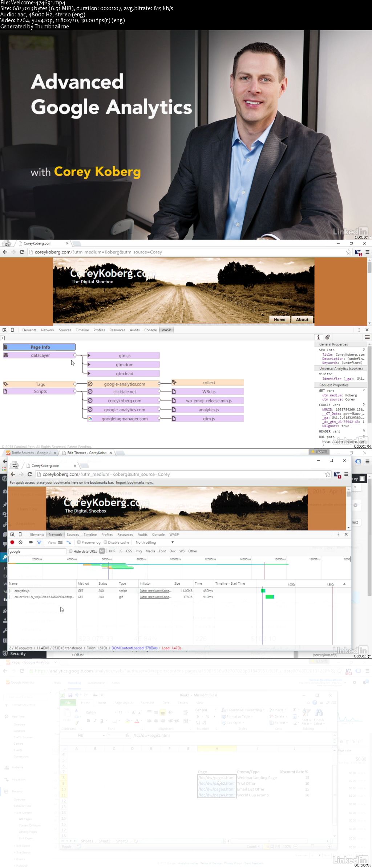Collapse the General Properties section header
This screenshot has height=868, width=372.
(341, 344)
